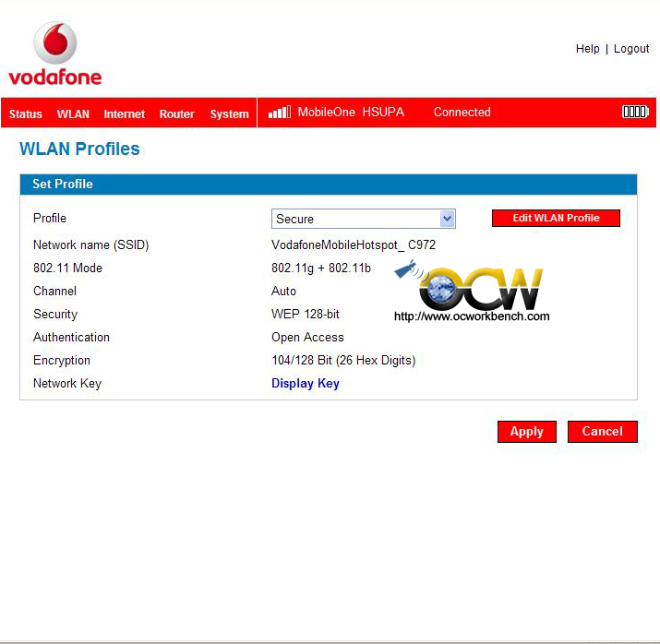The image size is (660, 644).
Task: Open the Status menu
Action: tap(26, 114)
